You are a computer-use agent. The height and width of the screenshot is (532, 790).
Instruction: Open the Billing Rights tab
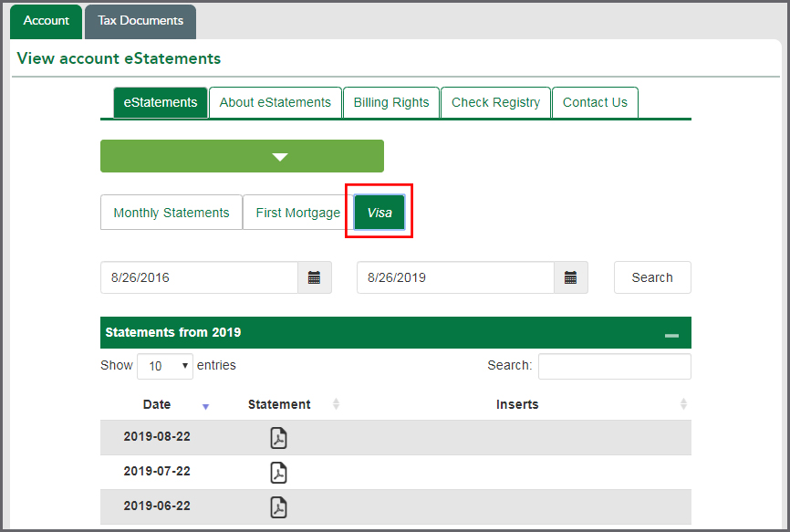(x=391, y=103)
